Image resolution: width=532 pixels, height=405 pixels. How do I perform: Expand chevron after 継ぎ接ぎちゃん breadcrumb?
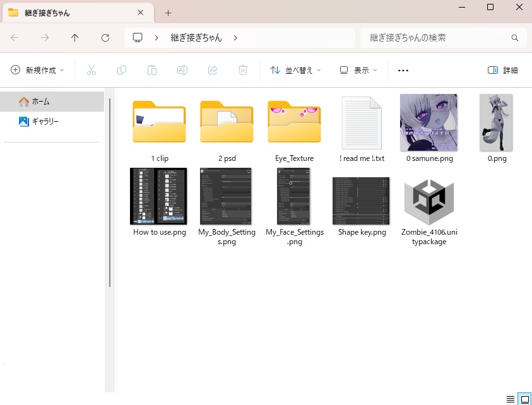coord(235,38)
